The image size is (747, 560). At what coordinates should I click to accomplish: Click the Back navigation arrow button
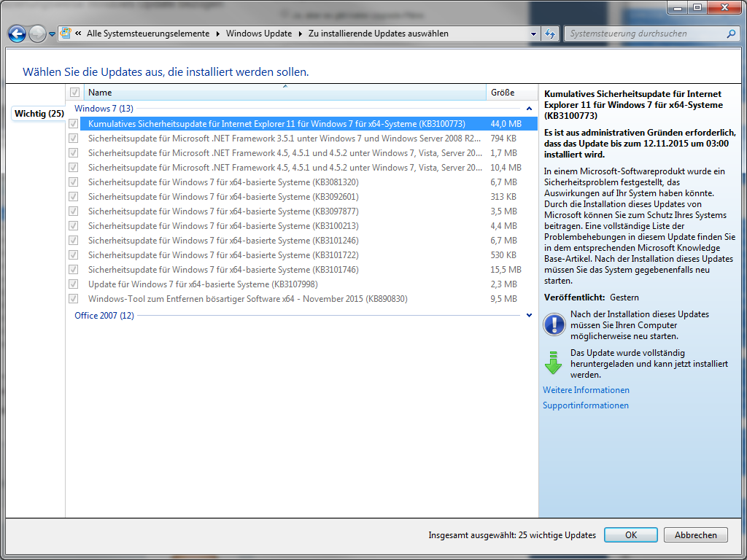(18, 34)
